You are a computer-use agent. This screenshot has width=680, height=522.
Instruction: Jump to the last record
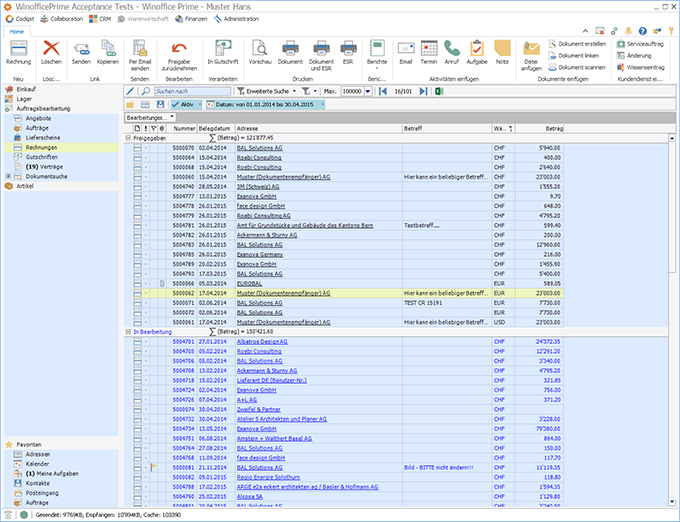[424, 91]
